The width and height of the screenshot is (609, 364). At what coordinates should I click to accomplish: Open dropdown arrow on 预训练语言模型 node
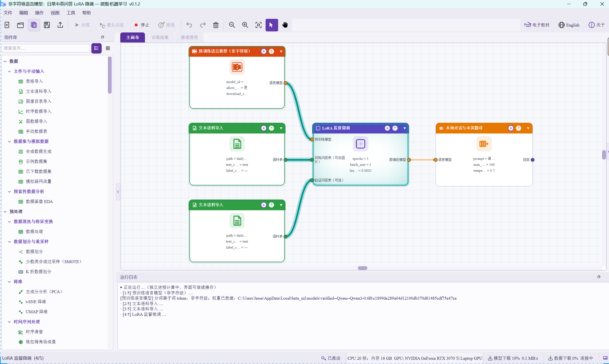pos(281,52)
